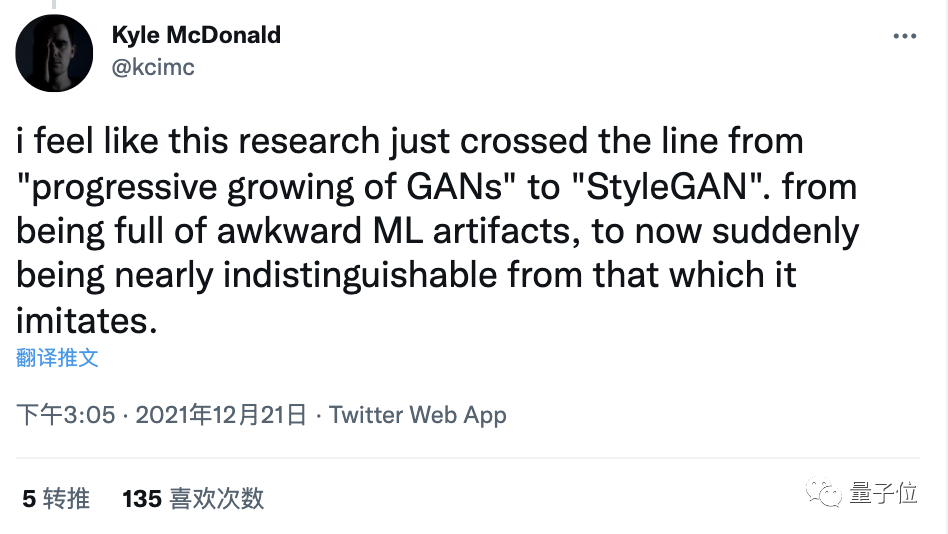Click the 翻译推文 translate tweet link
The width and height of the screenshot is (948, 534).
click(57, 357)
